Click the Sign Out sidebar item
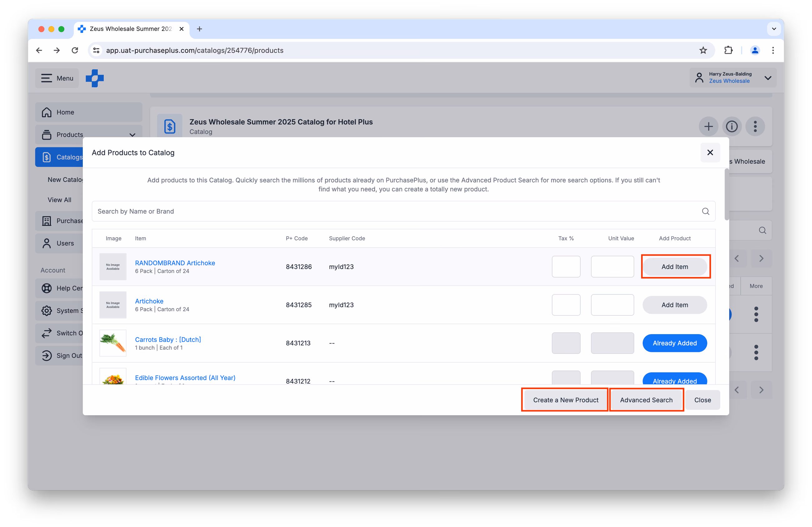Image resolution: width=812 pixels, height=527 pixels. click(59, 355)
